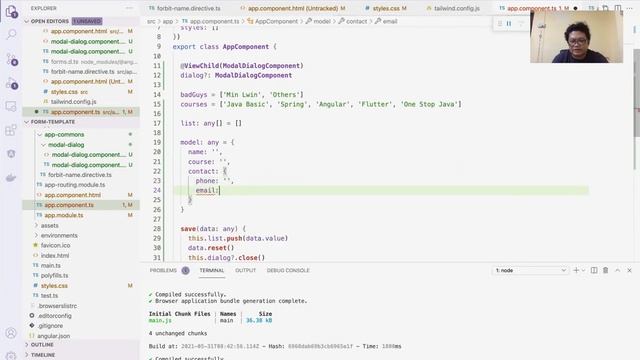Open the Accounts menu icon
This screenshot has height=360, width=640.
point(11,333)
